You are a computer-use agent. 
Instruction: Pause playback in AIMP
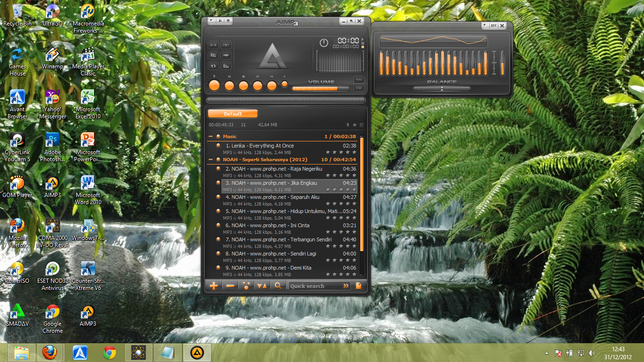229,85
